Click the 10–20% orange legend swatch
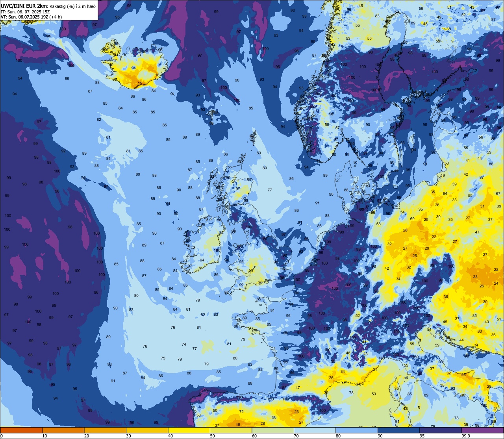504x439 pixels. [63, 430]
